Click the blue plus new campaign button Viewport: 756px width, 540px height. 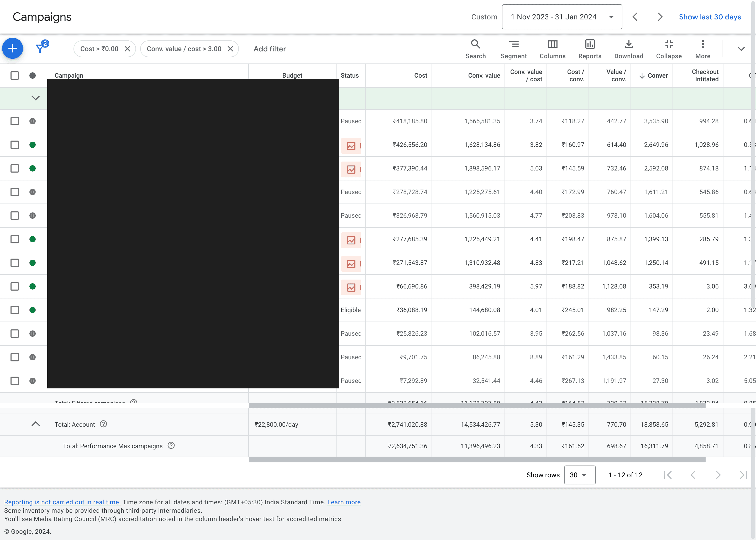pos(13,49)
